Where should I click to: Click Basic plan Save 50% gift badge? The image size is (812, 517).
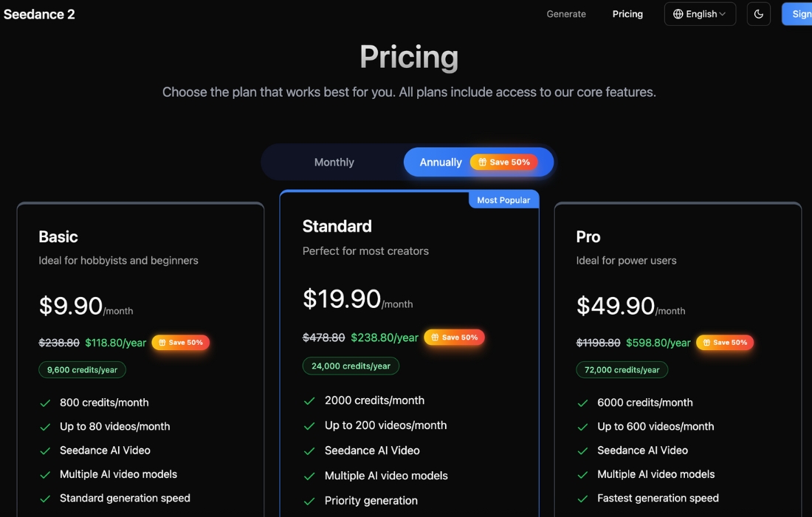point(181,343)
